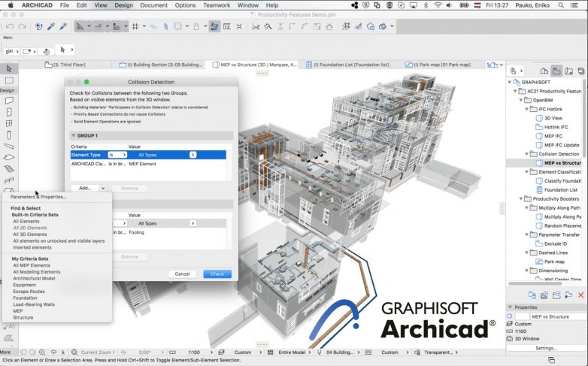Image resolution: width=588 pixels, height=366 pixels.
Task: Collapse the GROUP 1 disclosure triangle
Action: 74,135
